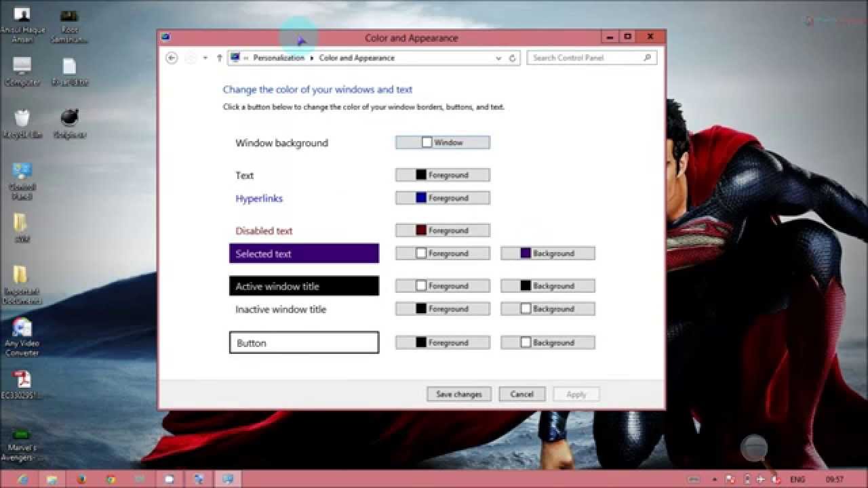Click the taskbar clock showing 09:57
This screenshot has width=868, height=488.
(x=835, y=479)
